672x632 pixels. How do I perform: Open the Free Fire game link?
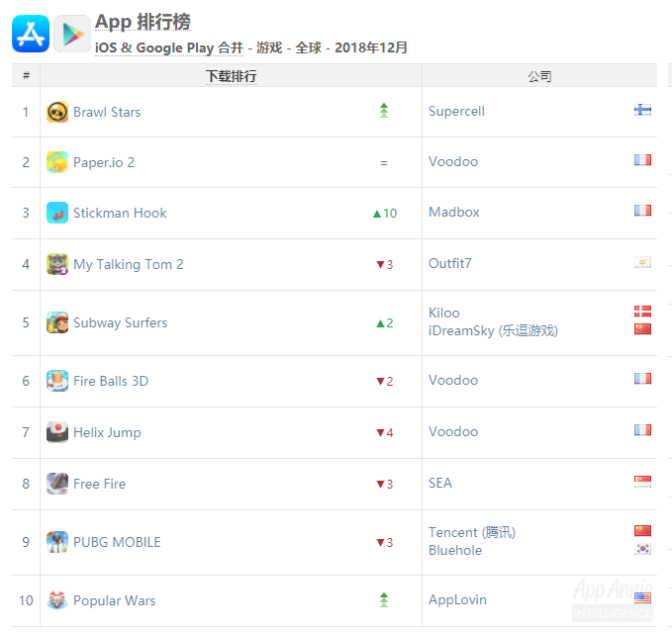(99, 484)
